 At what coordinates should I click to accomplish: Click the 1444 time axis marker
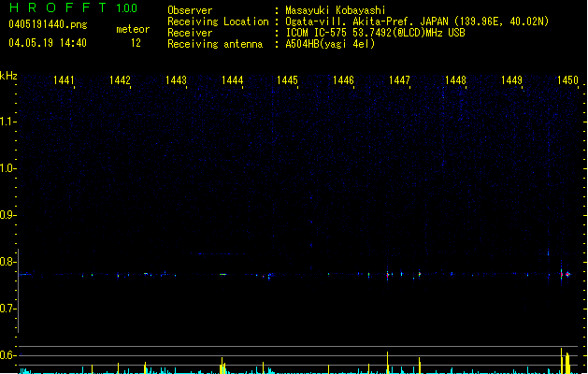[232, 79]
